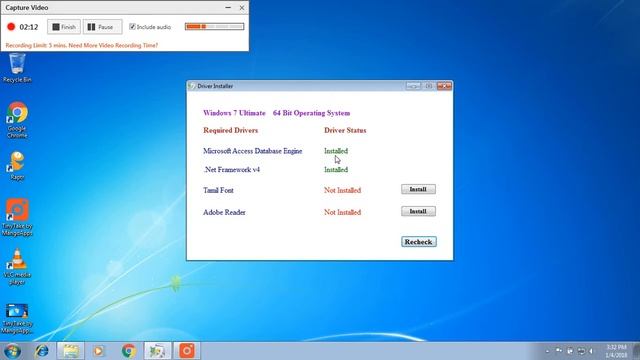
Task: Install the Tamil Font driver
Action: point(418,189)
